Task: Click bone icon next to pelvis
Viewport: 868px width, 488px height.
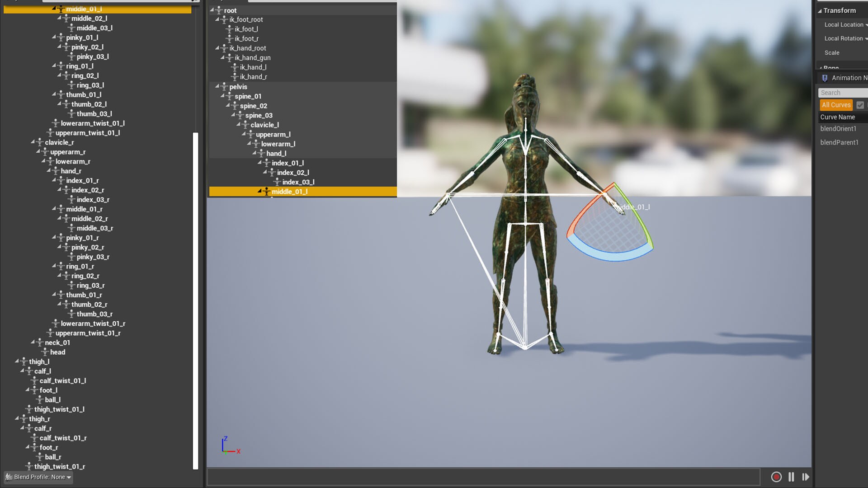Action: (x=224, y=87)
